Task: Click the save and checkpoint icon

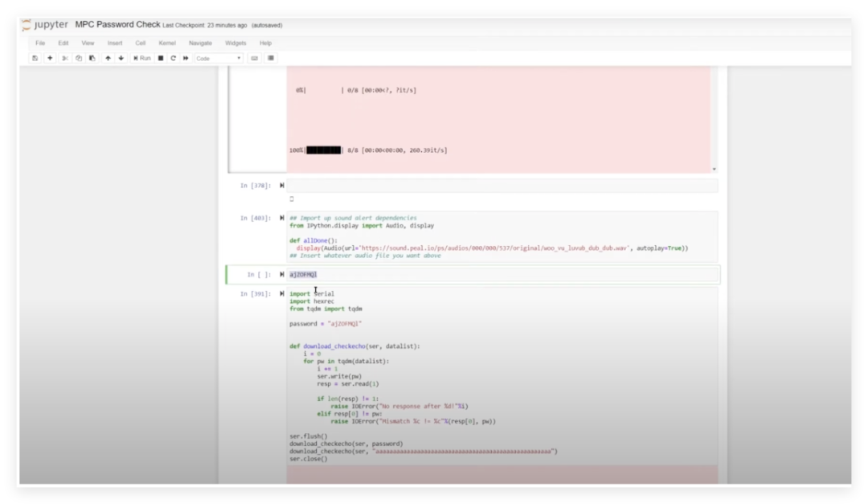Action: (35, 58)
